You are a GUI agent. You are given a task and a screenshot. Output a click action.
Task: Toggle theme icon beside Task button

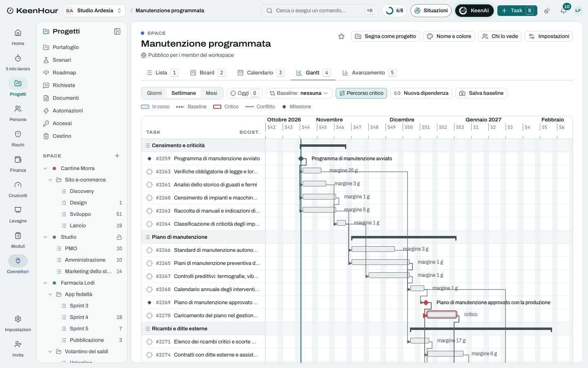(x=548, y=11)
